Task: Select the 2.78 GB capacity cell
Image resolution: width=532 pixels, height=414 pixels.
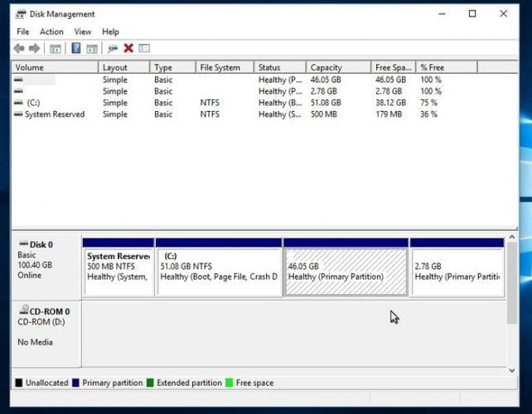Action: pyautogui.click(x=324, y=91)
